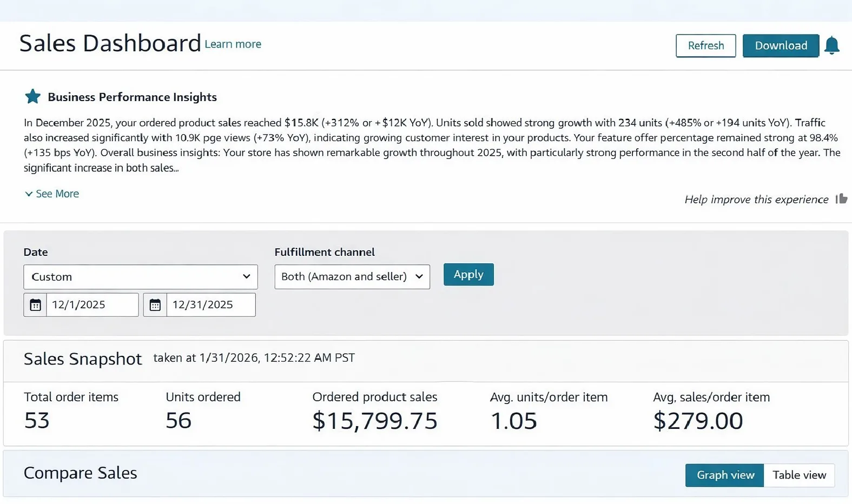The image size is (852, 504).
Task: Click the Help improve this experience text
Action: (756, 200)
